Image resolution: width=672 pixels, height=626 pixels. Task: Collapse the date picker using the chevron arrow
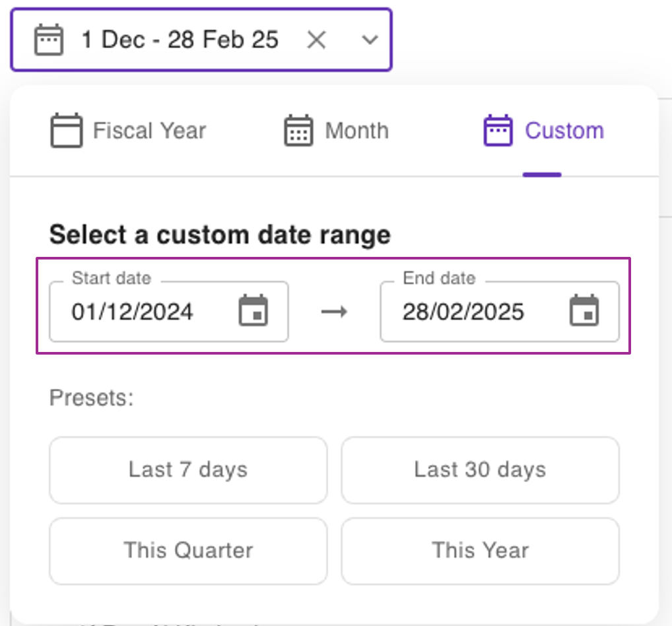pyautogui.click(x=370, y=40)
